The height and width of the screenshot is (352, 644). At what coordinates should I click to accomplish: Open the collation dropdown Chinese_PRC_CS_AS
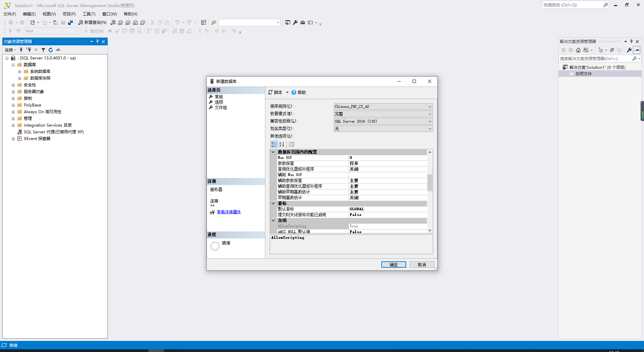point(383,106)
